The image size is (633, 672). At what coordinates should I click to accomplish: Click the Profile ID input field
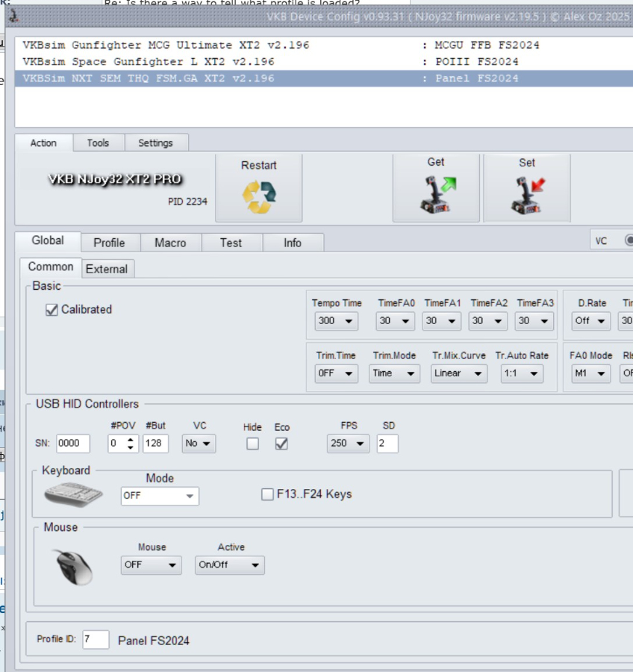click(x=96, y=640)
